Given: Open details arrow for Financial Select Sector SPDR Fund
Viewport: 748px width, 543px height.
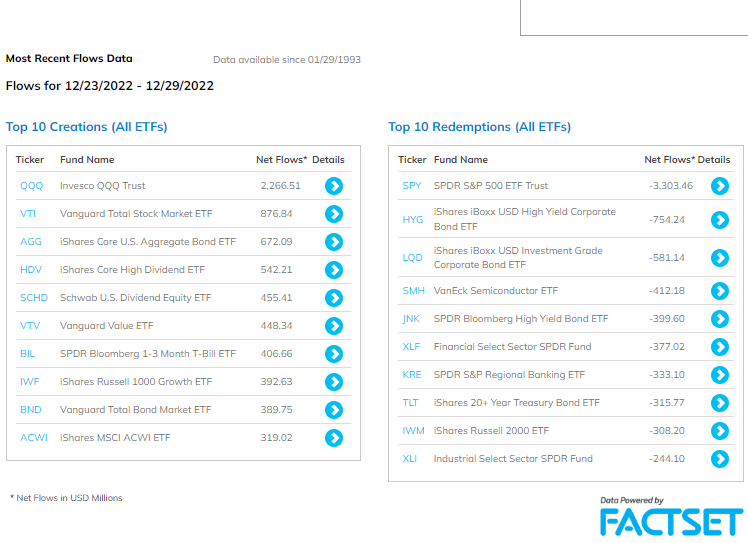Looking at the screenshot, I should coord(720,347).
